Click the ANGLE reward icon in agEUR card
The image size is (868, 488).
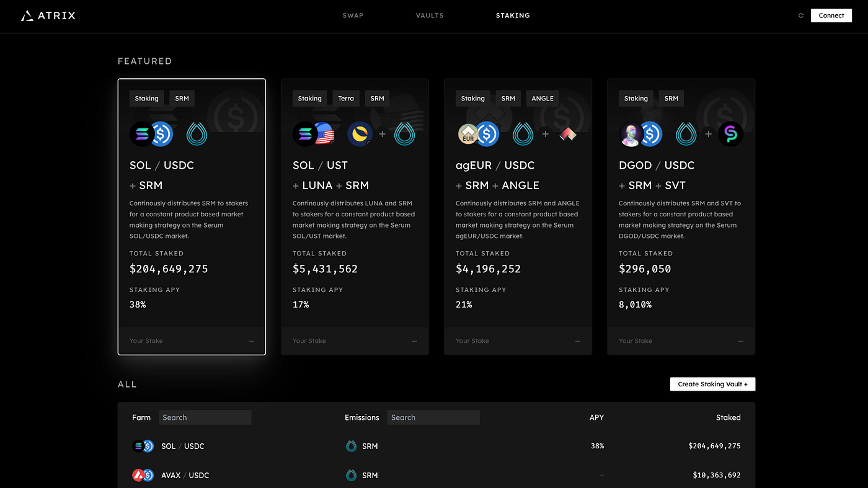click(x=567, y=134)
